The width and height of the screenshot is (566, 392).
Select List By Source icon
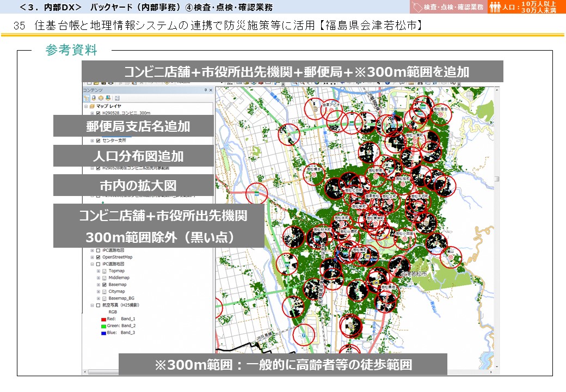(94, 98)
